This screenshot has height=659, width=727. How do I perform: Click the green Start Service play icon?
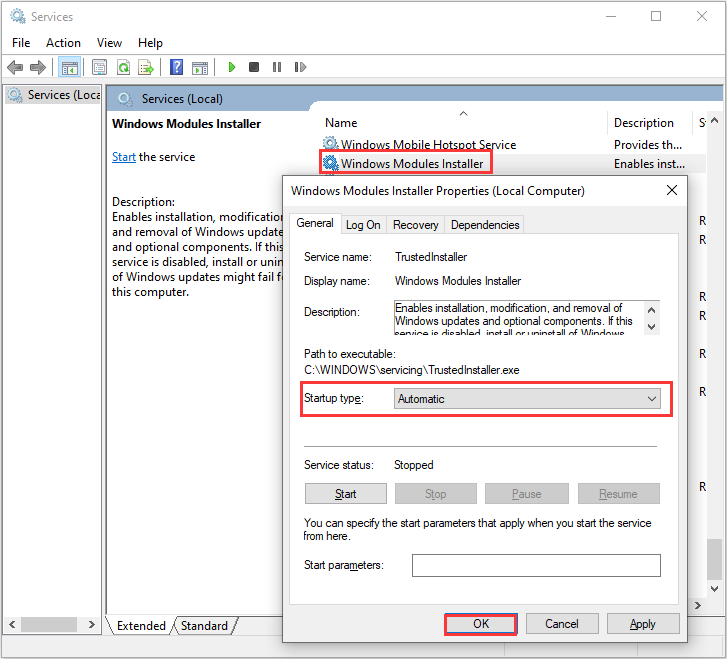pyautogui.click(x=231, y=67)
